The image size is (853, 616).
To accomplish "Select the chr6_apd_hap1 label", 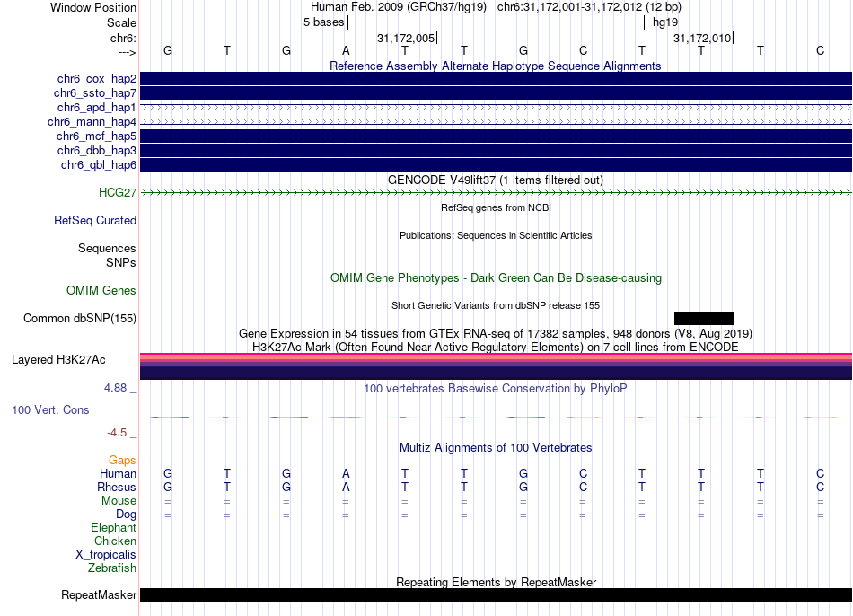I will [97, 107].
